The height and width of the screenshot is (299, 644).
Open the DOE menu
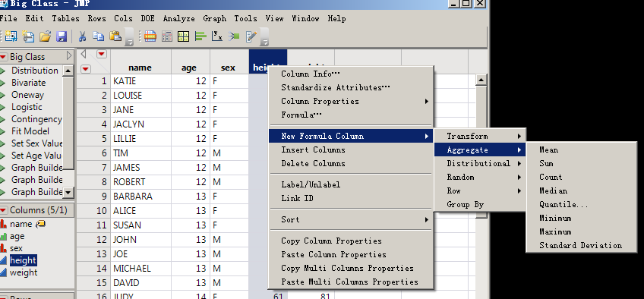tap(147, 18)
